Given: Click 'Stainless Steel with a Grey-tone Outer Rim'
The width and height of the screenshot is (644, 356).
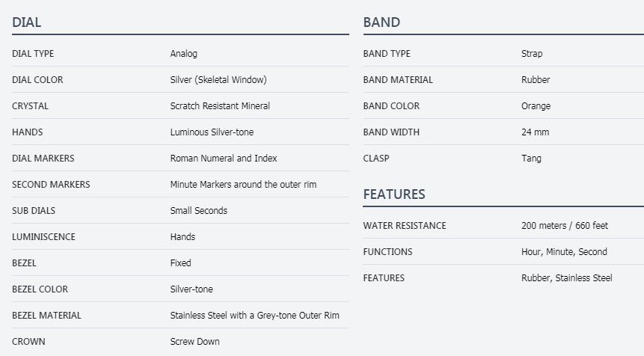Looking at the screenshot, I should (255, 316).
